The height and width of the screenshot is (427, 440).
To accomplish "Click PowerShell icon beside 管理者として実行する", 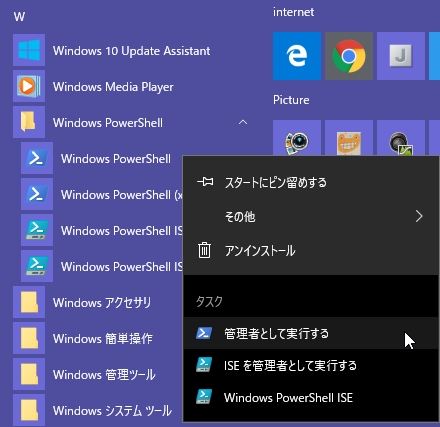I will click(204, 333).
